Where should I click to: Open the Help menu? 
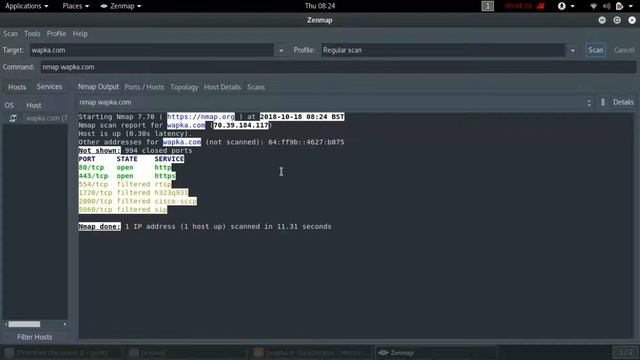[x=80, y=34]
